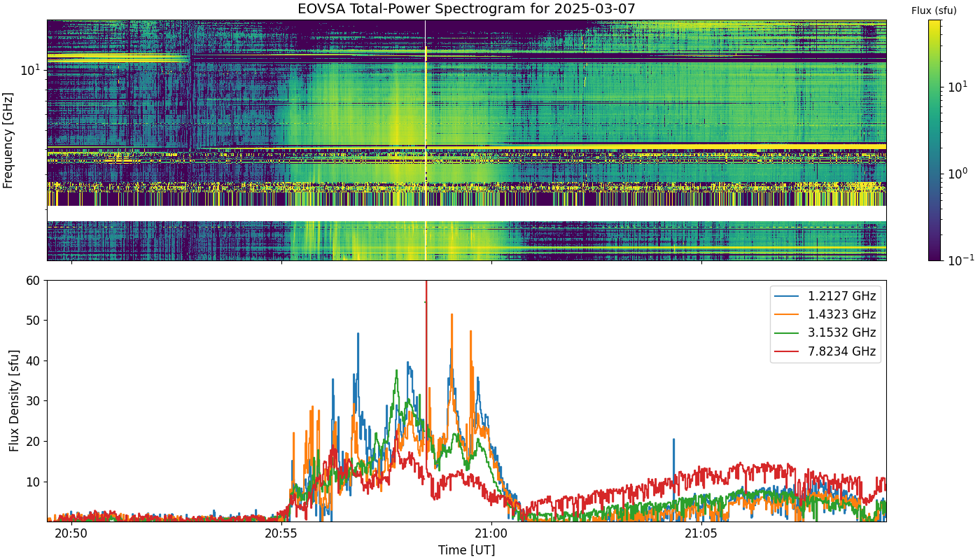Click the 21:05 time tick label
Viewport: 980px width, 560px height.
click(x=701, y=534)
